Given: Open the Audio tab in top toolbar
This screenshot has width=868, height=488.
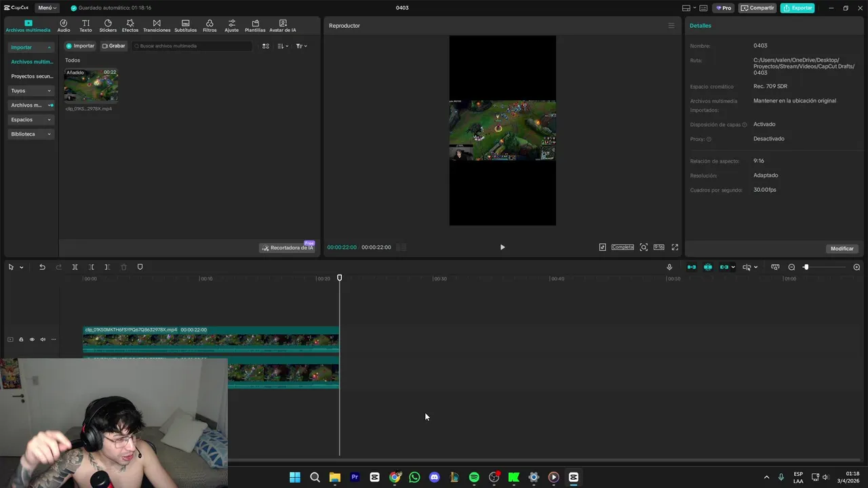Looking at the screenshot, I should (x=64, y=26).
